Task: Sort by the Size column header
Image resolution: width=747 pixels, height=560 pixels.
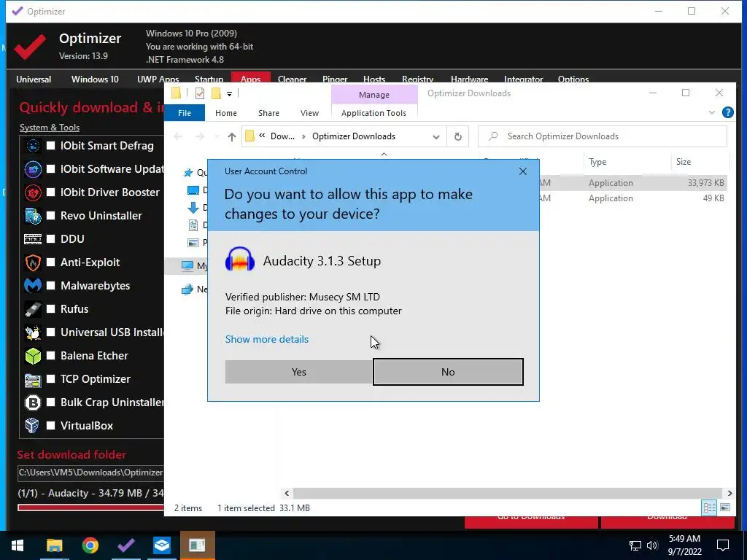Action: [x=700, y=162]
